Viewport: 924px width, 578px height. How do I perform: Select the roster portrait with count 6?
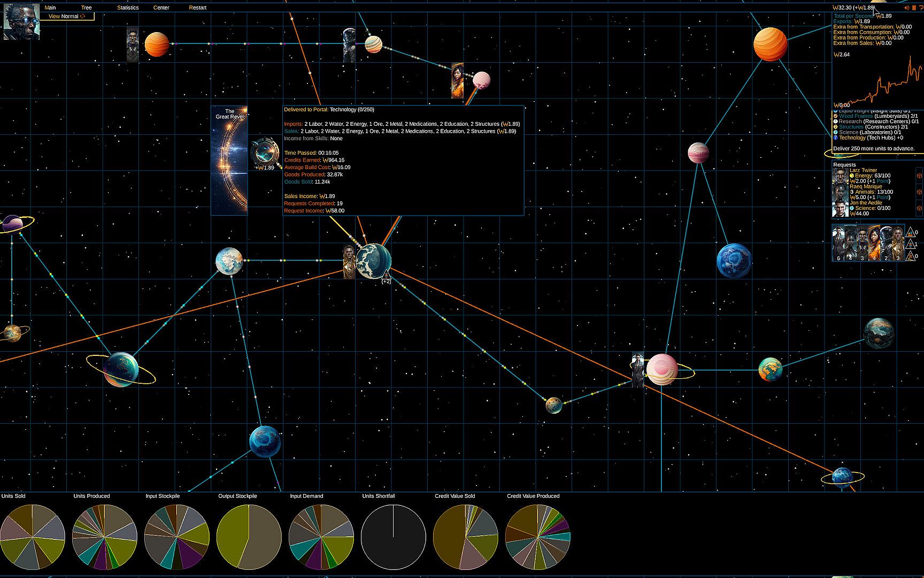(838, 244)
